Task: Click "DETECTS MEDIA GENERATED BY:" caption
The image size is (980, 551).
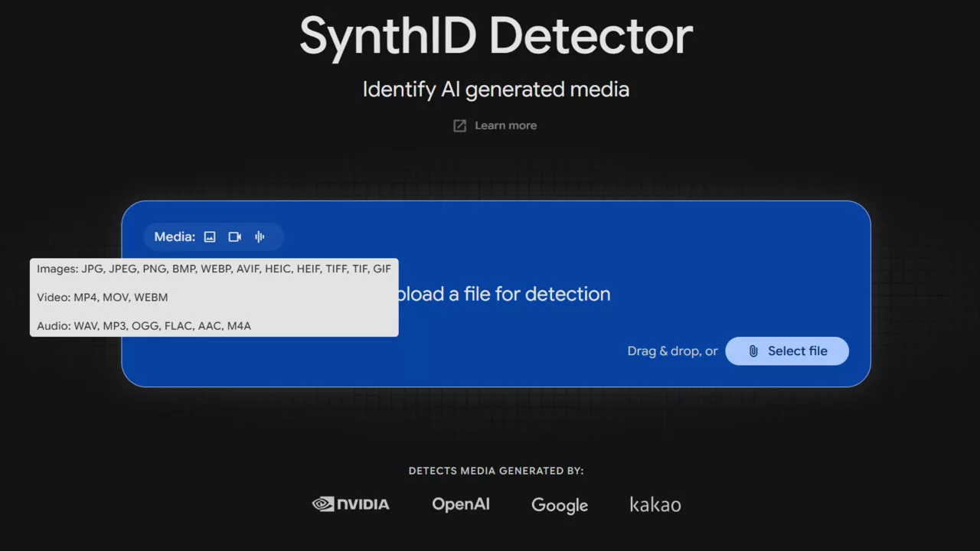Action: point(496,471)
